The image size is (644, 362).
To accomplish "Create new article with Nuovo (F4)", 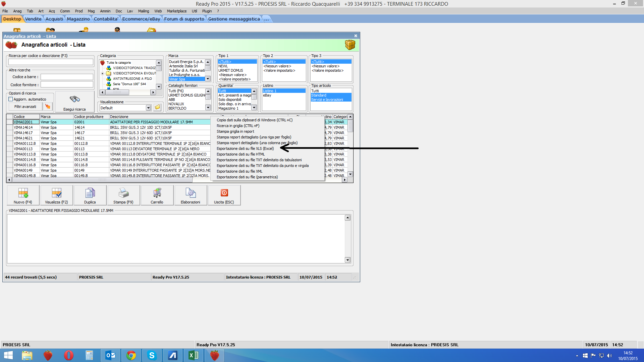I will pos(23,195).
